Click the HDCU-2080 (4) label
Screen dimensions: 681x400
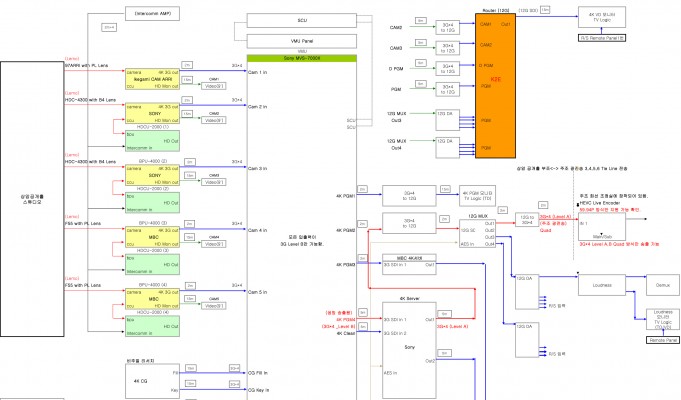(x=153, y=312)
